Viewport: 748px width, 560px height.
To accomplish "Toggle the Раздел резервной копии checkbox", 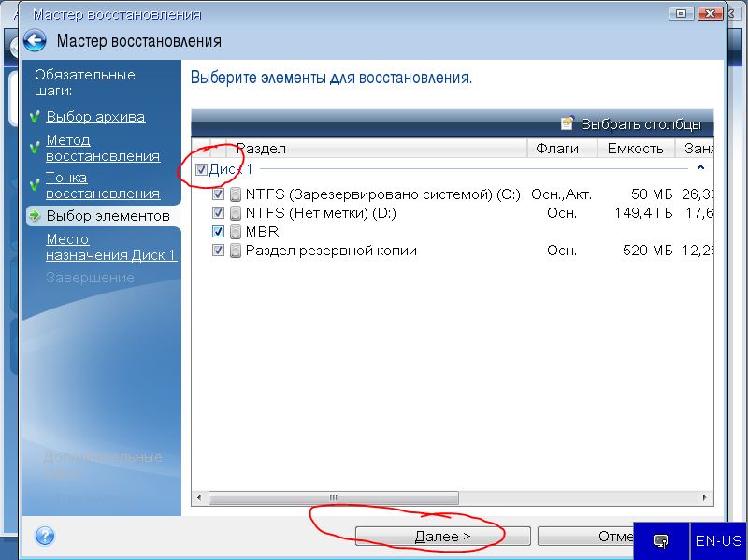I will 219,251.
